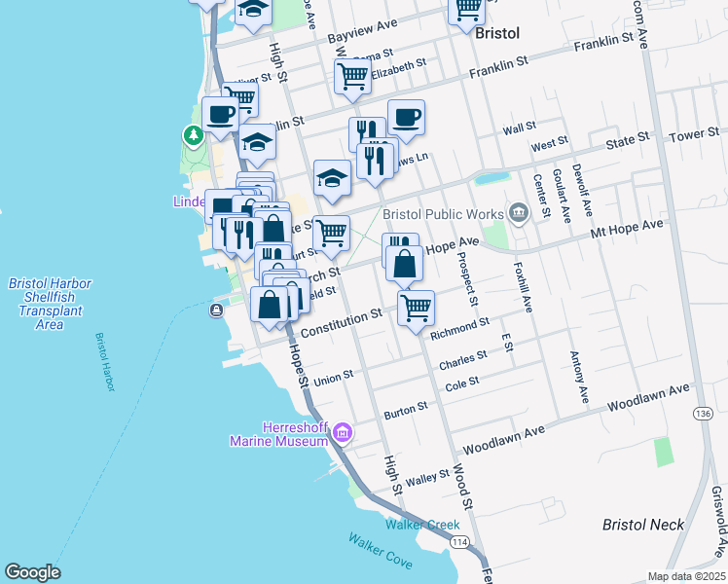Viewport: 728px width, 584px height.
Task: Click the Elizabeth St label
Action: [399, 68]
